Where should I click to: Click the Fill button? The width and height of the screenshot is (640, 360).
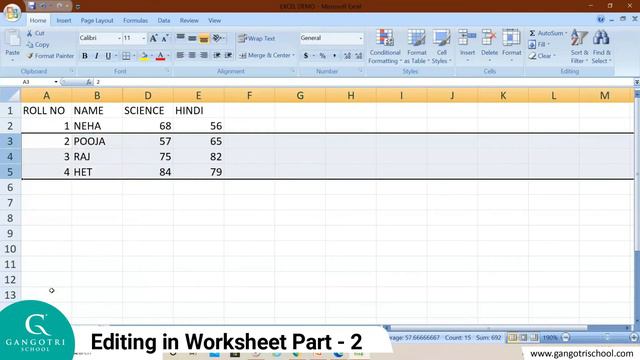(x=539, y=44)
